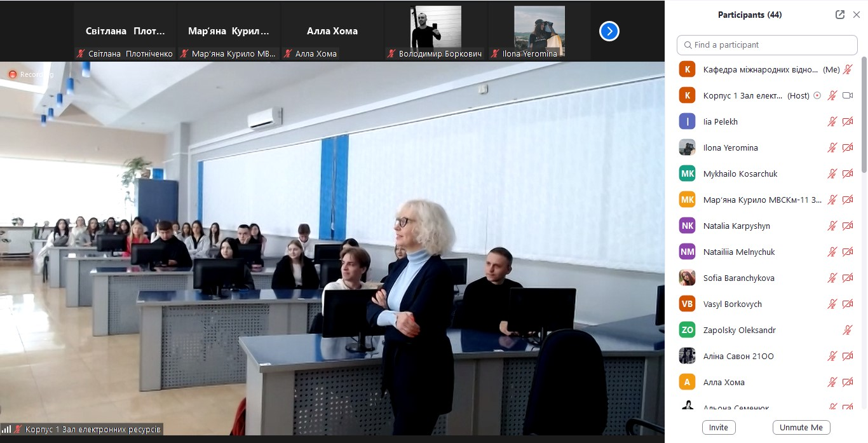Click muted mic icon for Алла Хома row
The image size is (868, 443).
tap(832, 382)
